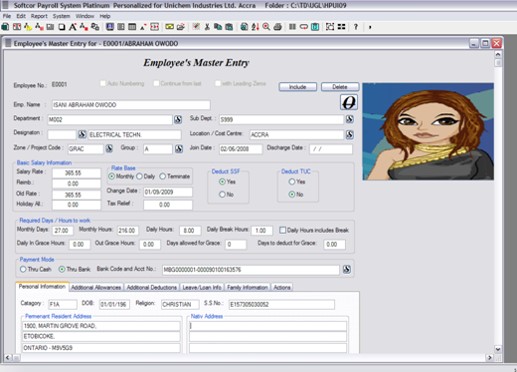Viewport: 517px width, 372px height.
Task: Click the expand-corners full screen icon
Action: [x=330, y=27]
